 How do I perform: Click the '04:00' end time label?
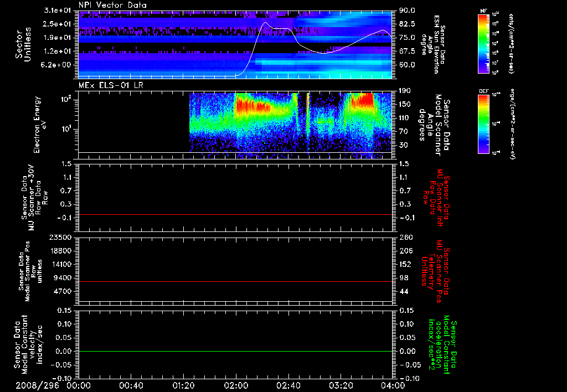(x=393, y=385)
